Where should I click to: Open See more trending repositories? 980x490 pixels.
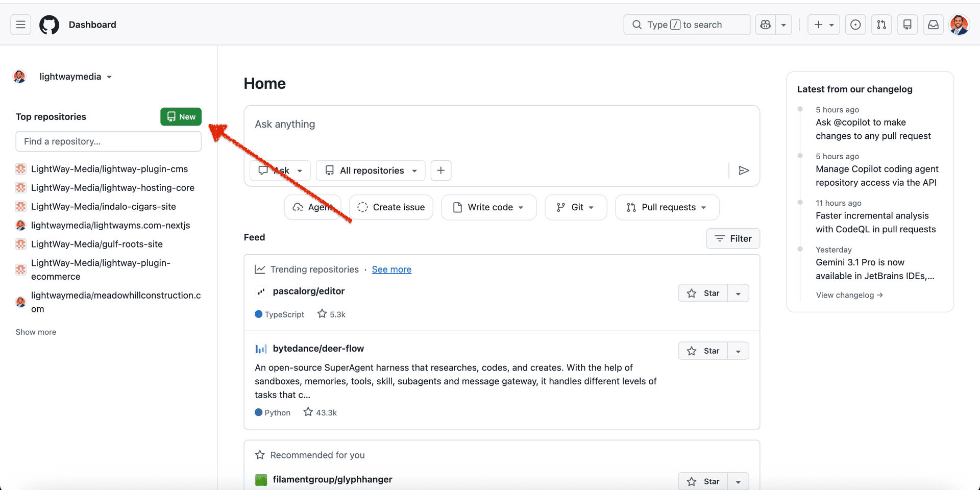(391, 269)
